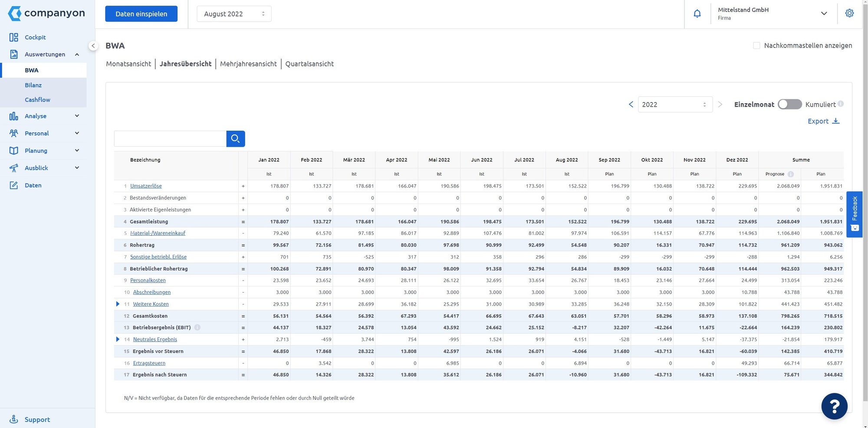868x428 pixels.
Task: Expand the Ausblick menu chevron
Action: pos(77,168)
